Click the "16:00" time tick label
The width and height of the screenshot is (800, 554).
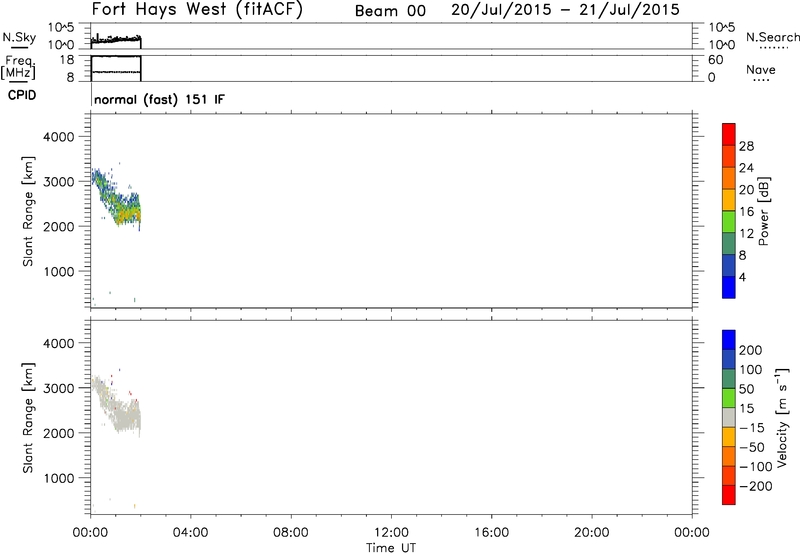point(491,533)
